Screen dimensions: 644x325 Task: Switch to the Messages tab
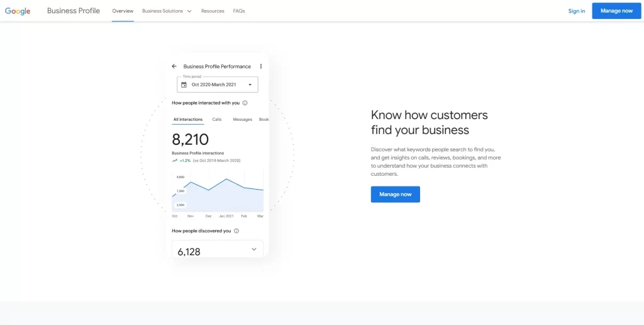pos(242,119)
